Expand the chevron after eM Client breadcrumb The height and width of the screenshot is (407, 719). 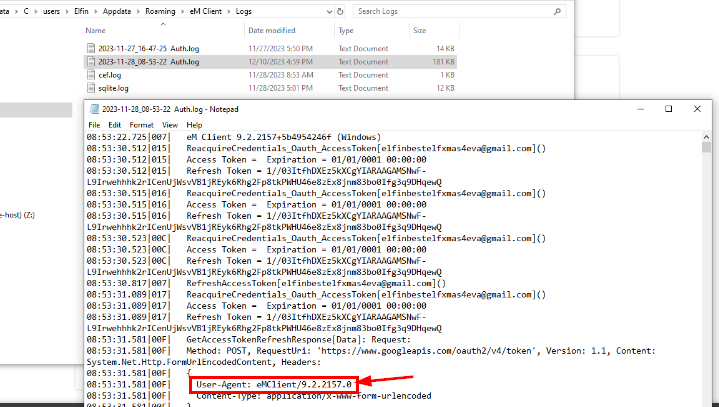(x=228, y=11)
